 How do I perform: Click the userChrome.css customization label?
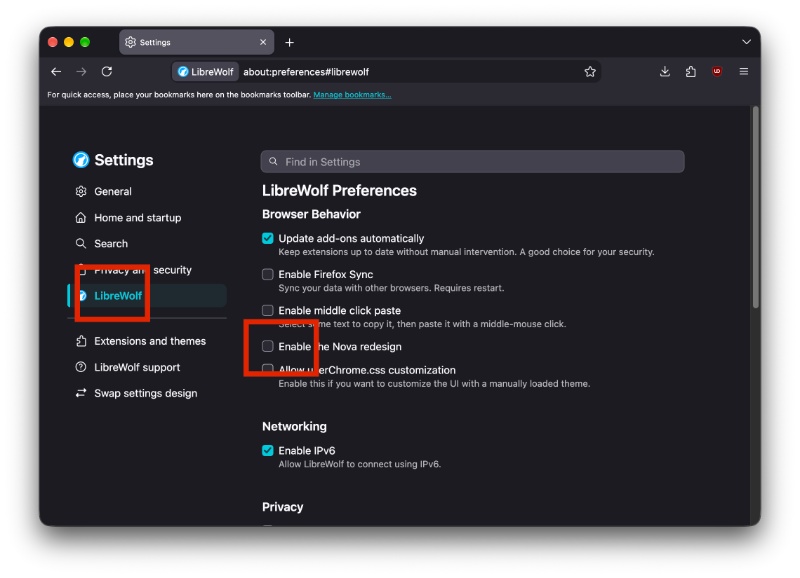point(367,370)
